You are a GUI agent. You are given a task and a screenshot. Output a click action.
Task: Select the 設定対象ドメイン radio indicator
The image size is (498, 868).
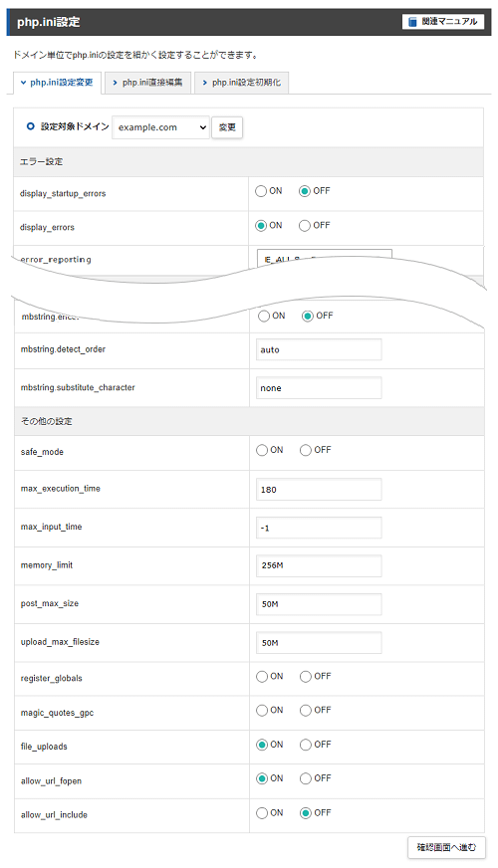[x=31, y=126]
